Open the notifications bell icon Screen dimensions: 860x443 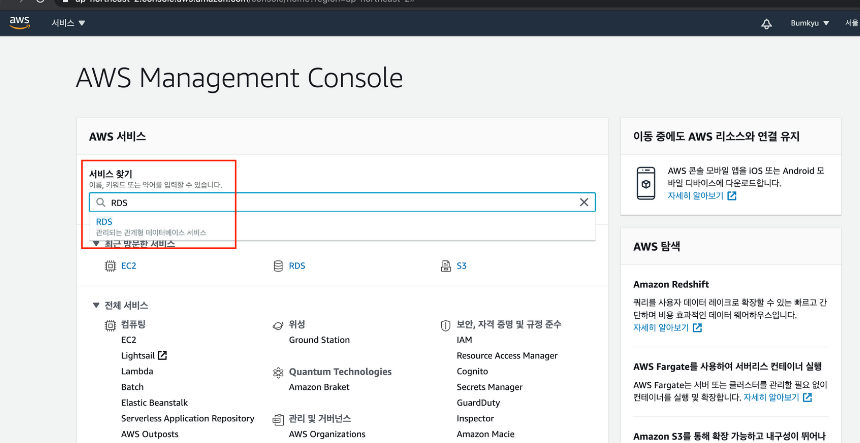click(x=766, y=24)
